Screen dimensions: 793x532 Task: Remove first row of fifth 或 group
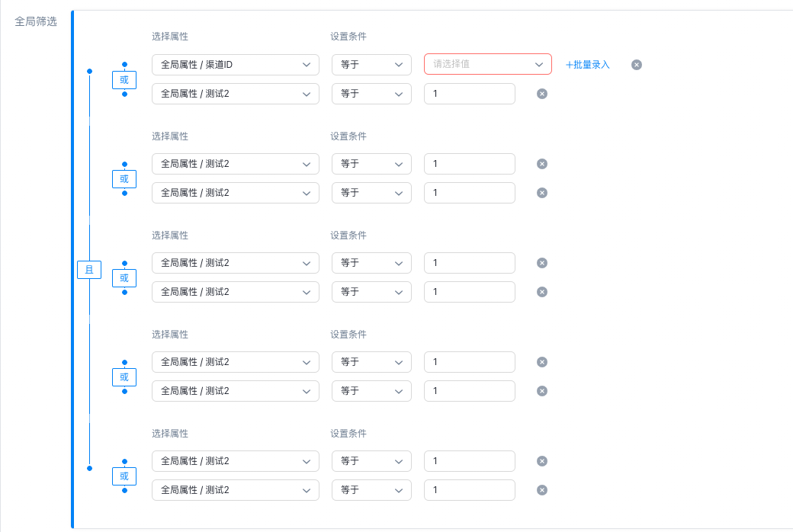point(541,461)
